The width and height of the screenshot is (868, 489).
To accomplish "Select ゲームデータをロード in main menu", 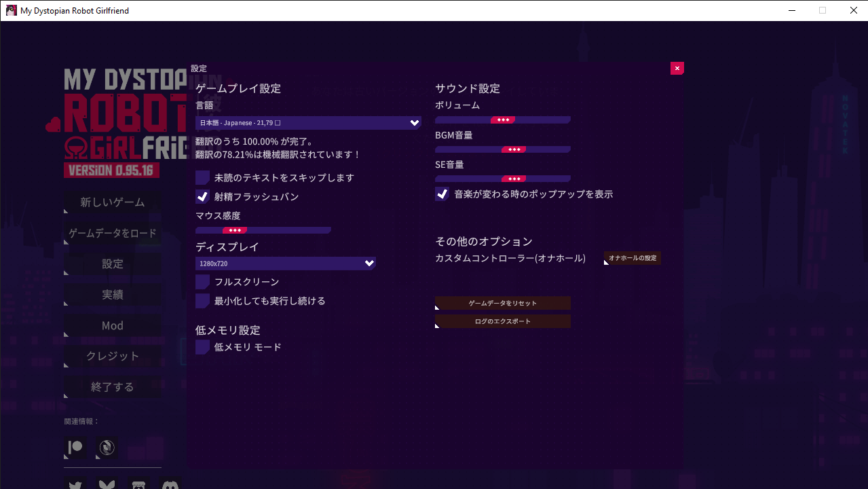I will (113, 233).
